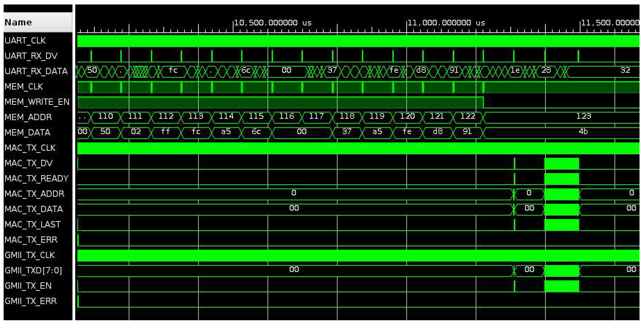Click the 11,000.000000 us ruler marker
This screenshot has width=644, height=326.
[x=446, y=23]
